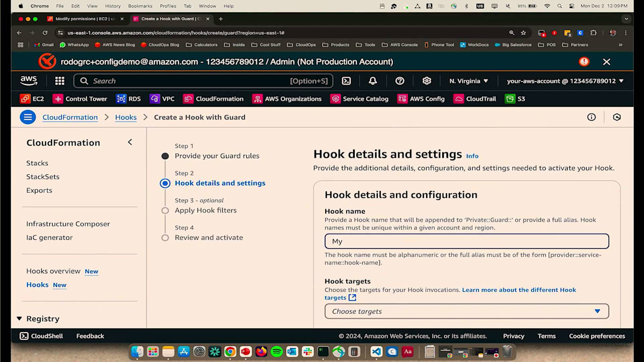644x362 pixels.
Task: Go back in browser history
Action: [19, 33]
